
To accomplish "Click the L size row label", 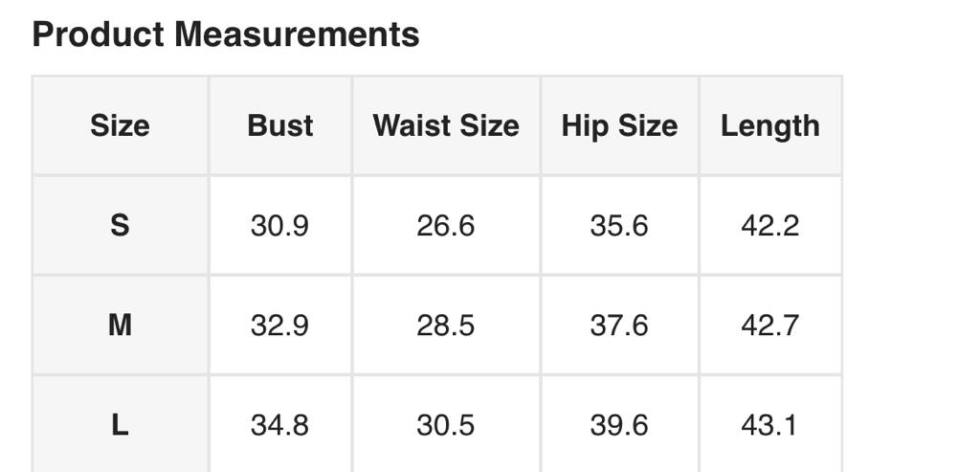I will pyautogui.click(x=120, y=425).
